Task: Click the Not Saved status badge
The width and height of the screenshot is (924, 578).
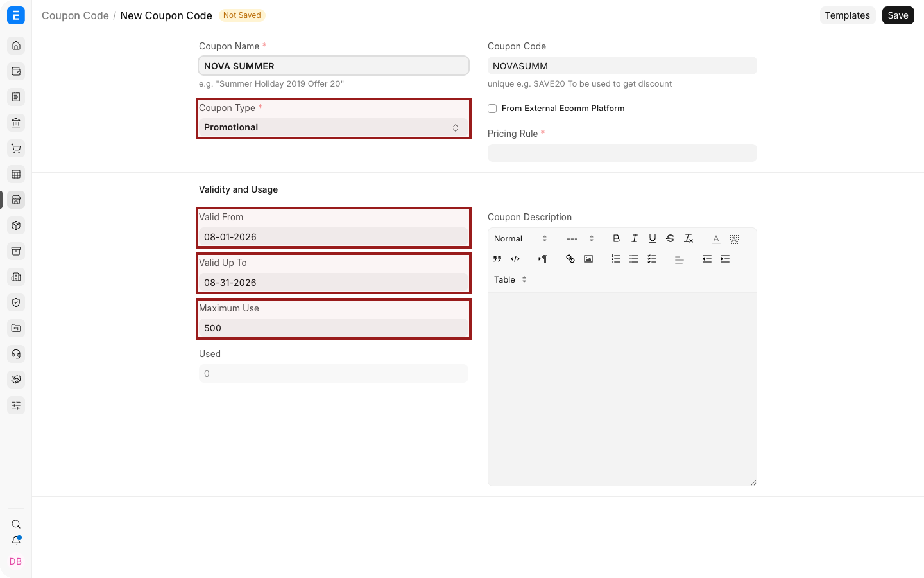Action: 242,15
